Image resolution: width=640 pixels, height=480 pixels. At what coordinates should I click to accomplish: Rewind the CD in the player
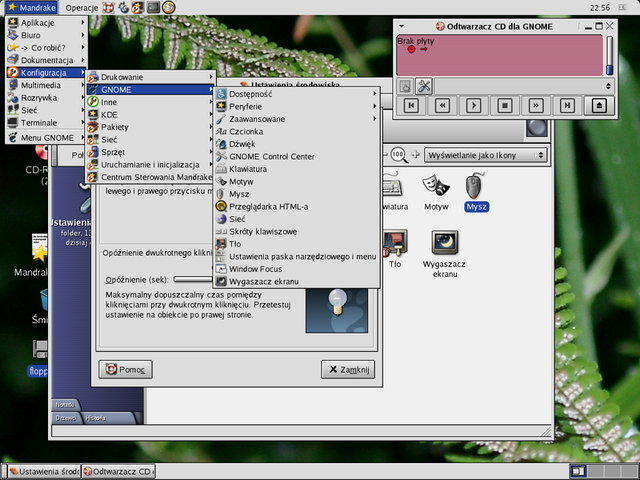point(442,106)
